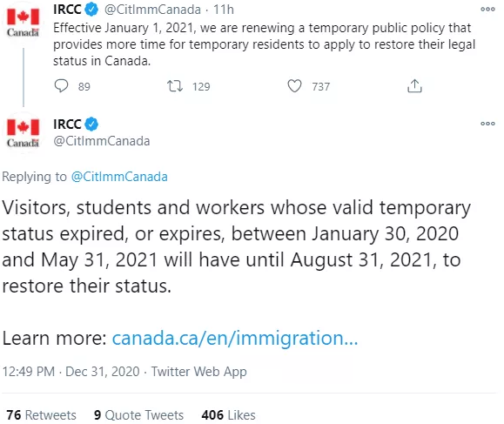The width and height of the screenshot is (504, 424).
Task: Click the reply speech bubble icon
Action: (61, 86)
